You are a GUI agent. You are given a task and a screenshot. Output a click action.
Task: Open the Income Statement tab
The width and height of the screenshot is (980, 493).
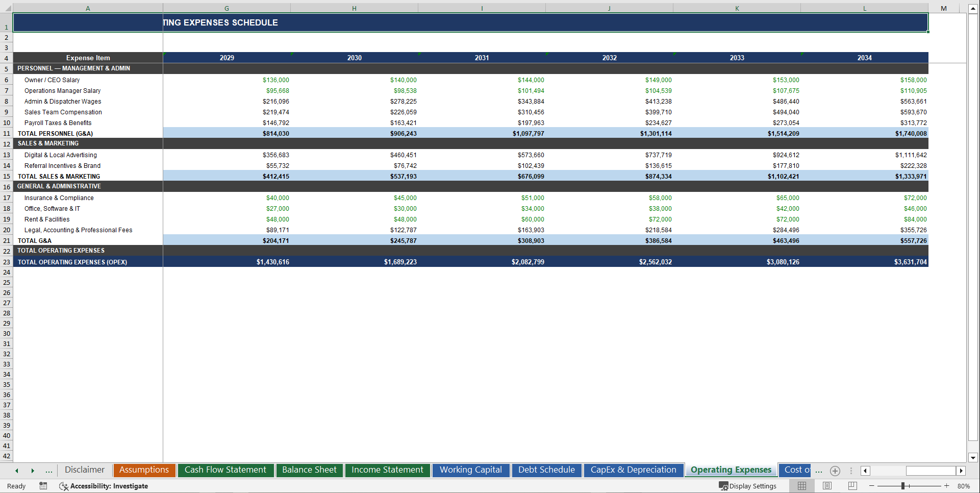point(387,470)
